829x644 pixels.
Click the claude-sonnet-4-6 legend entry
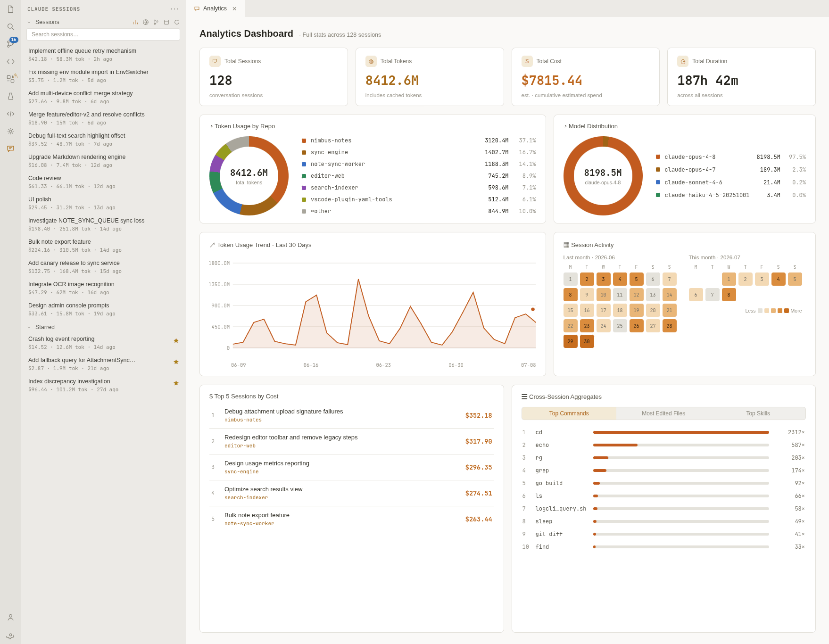pyautogui.click(x=731, y=182)
